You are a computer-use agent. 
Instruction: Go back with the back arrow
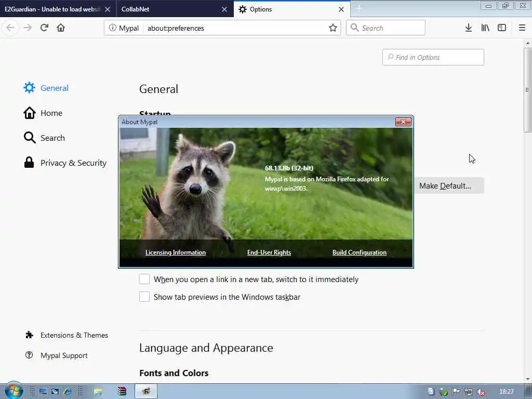pyautogui.click(x=10, y=28)
